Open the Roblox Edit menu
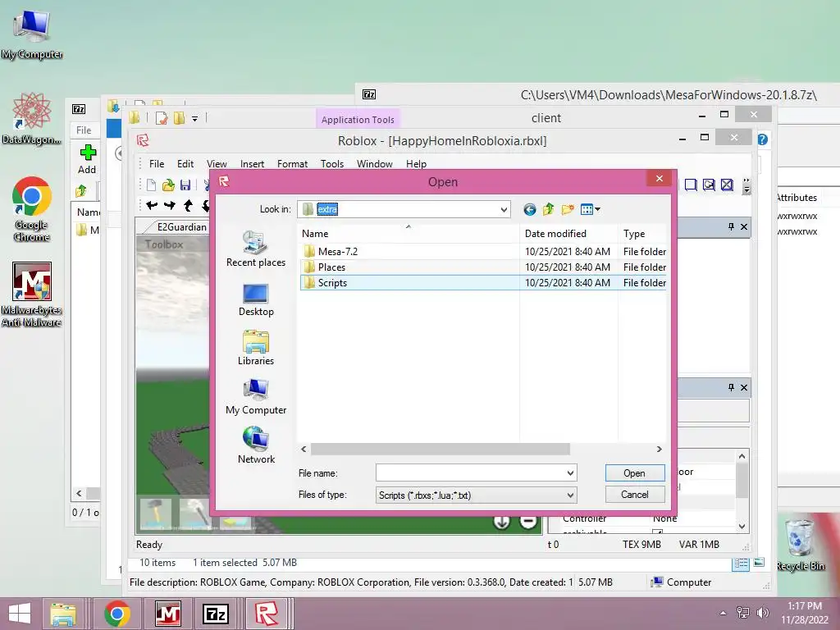Image resolution: width=840 pixels, height=630 pixels. pos(185,164)
